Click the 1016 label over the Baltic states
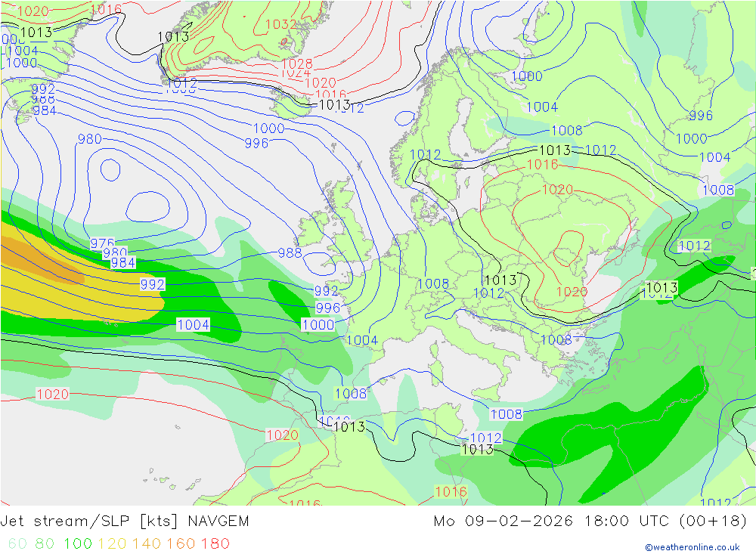 click(542, 165)
